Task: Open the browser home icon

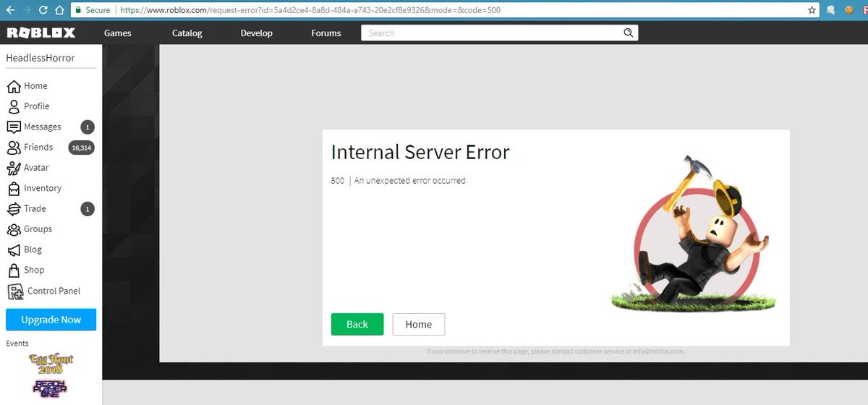Action: pyautogui.click(x=59, y=10)
